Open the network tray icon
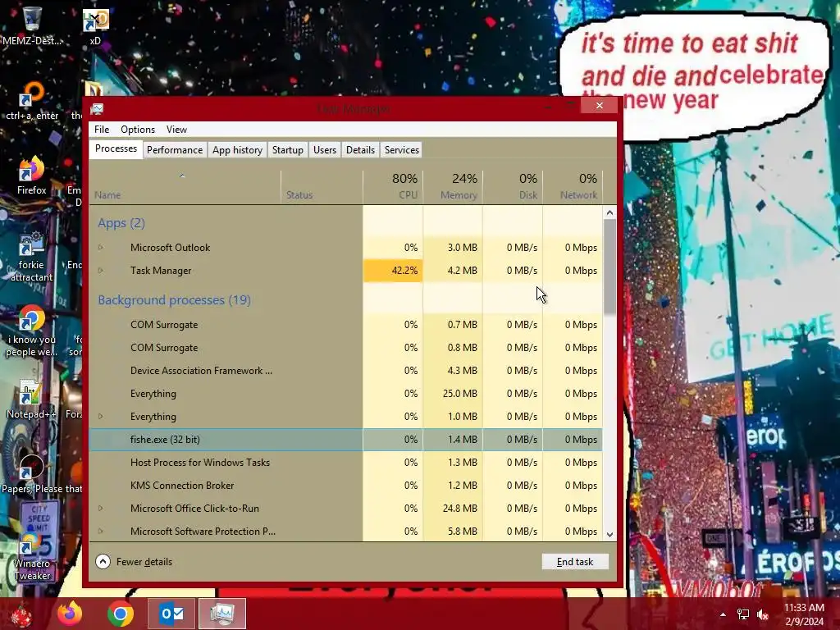This screenshot has width=840, height=630. [743, 614]
